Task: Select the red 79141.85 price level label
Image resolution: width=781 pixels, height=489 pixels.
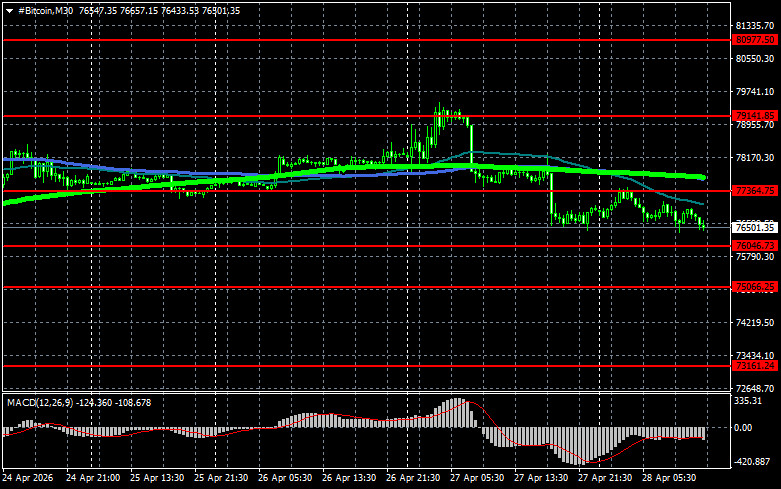Action: click(754, 116)
